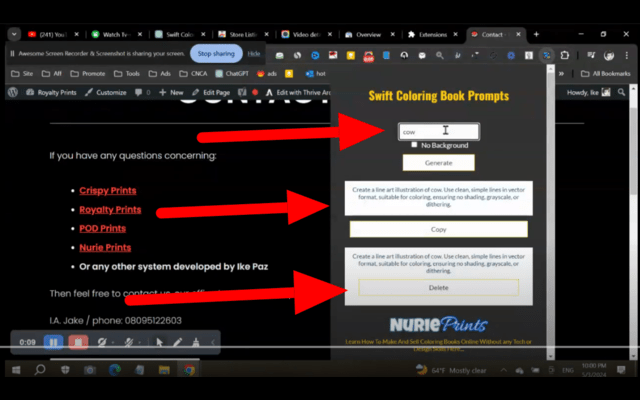Click the Copy button
The image size is (640, 400).
(x=439, y=229)
